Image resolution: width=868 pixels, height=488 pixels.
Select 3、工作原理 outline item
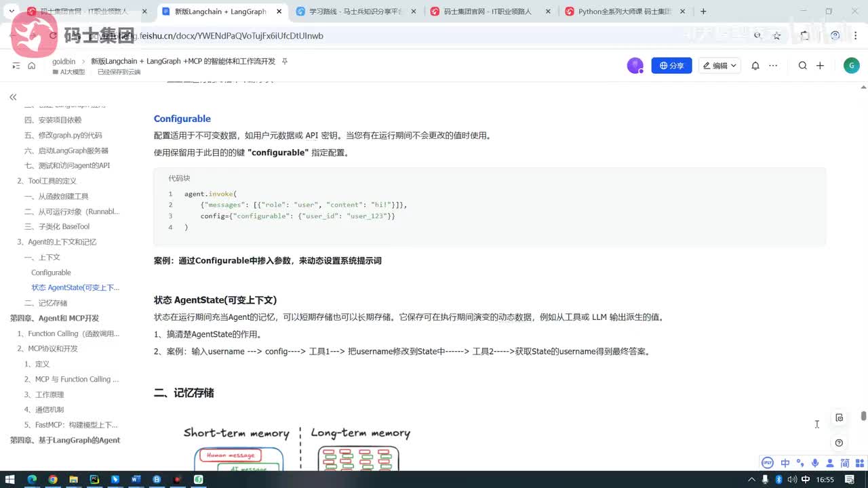[44, 394]
